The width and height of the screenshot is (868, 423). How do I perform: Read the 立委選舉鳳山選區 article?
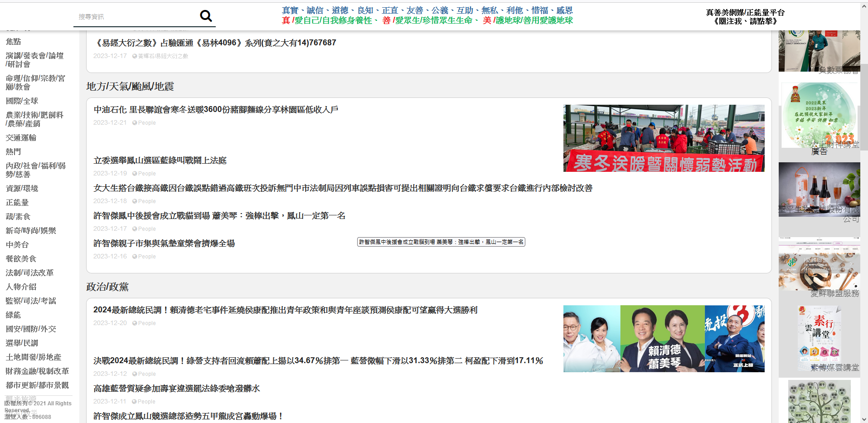coord(160,160)
